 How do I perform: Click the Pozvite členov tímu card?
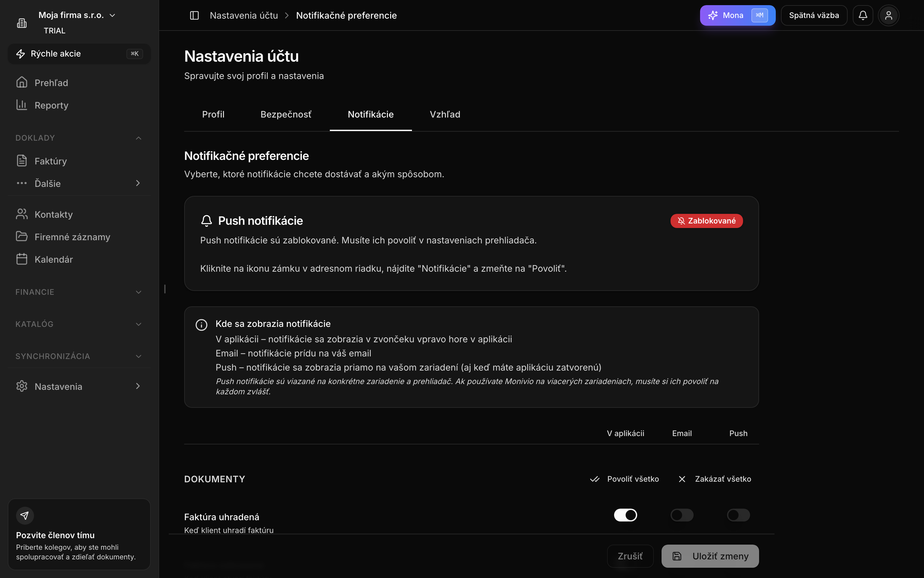click(79, 534)
